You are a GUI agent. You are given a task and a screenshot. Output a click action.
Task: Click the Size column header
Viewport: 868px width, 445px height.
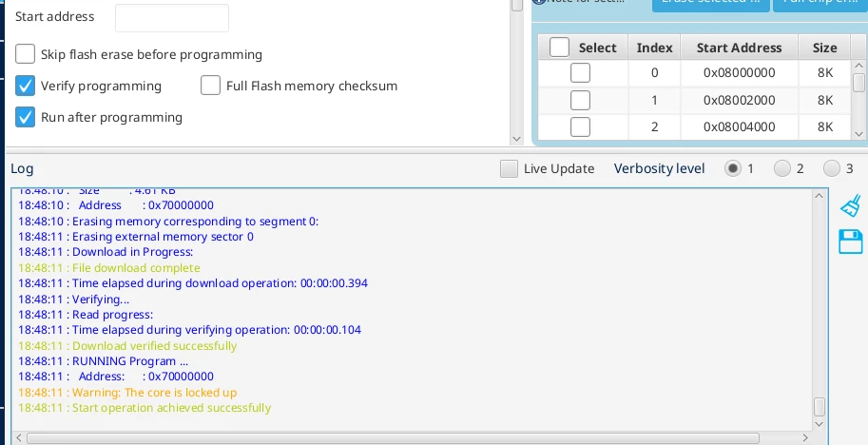tap(824, 48)
